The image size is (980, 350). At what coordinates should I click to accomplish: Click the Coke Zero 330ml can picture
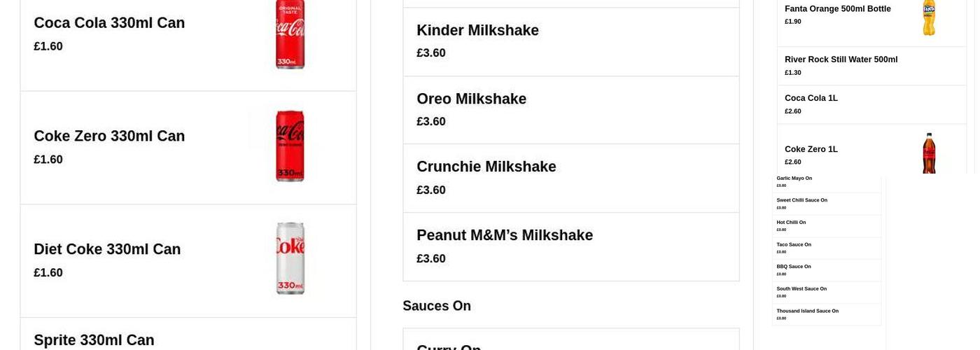[x=290, y=146]
